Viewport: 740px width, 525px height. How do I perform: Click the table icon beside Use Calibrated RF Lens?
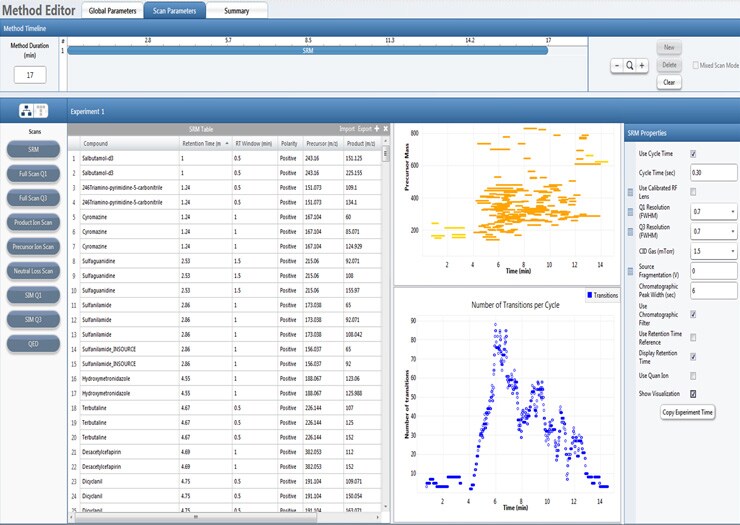click(x=631, y=192)
